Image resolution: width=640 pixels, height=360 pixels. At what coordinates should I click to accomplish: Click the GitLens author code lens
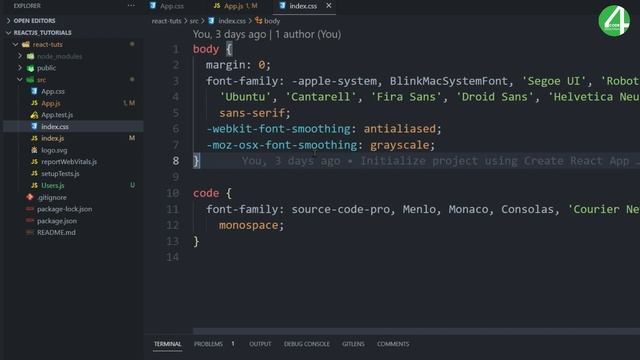click(267, 34)
